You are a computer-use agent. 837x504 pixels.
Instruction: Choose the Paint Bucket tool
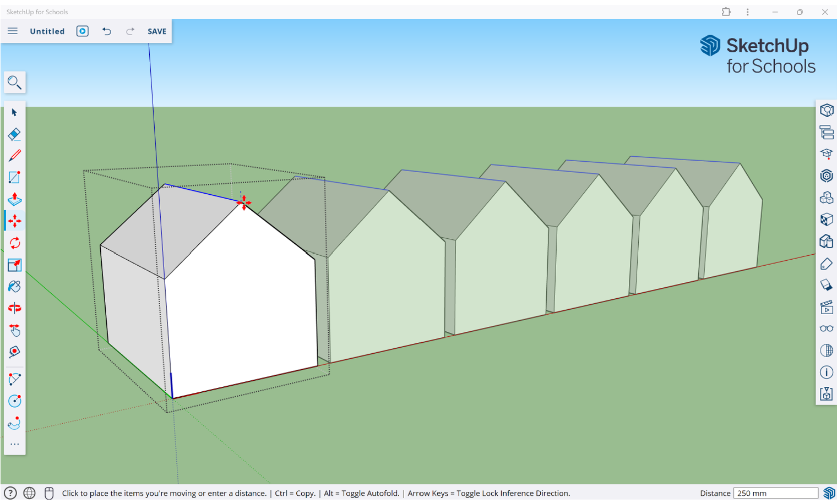[x=14, y=286]
